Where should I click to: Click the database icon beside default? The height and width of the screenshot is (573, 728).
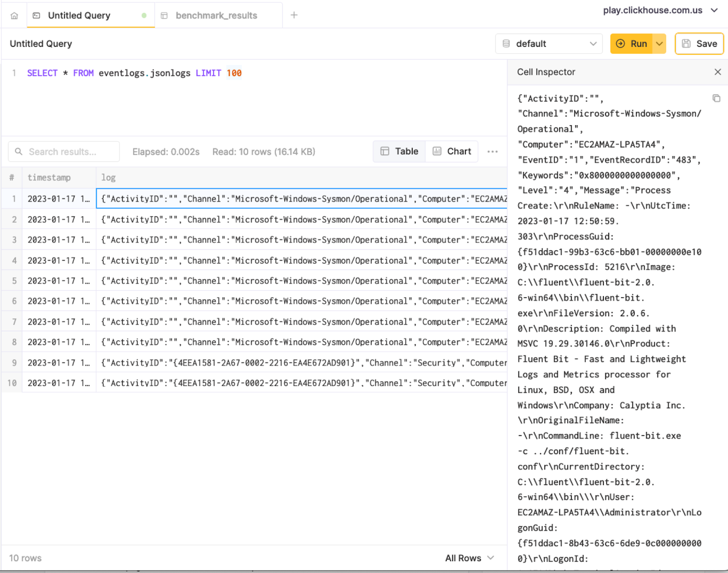(x=506, y=44)
